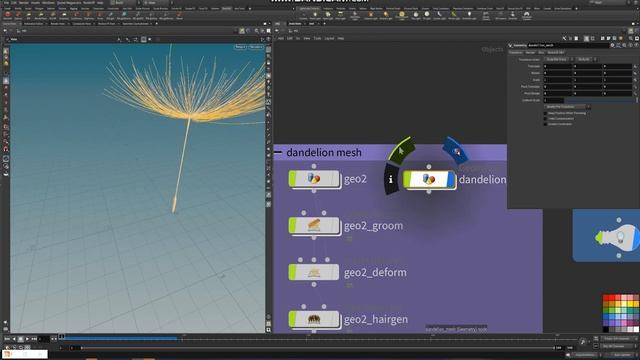This screenshot has width=640, height=360.
Task: Open the parameter pane gear menu
Action: (x=612, y=45)
